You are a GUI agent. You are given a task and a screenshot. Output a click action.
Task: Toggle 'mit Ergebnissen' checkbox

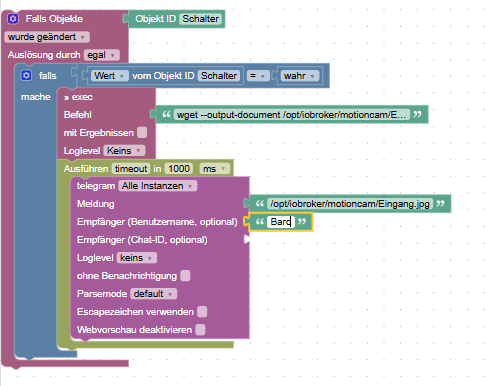point(142,133)
